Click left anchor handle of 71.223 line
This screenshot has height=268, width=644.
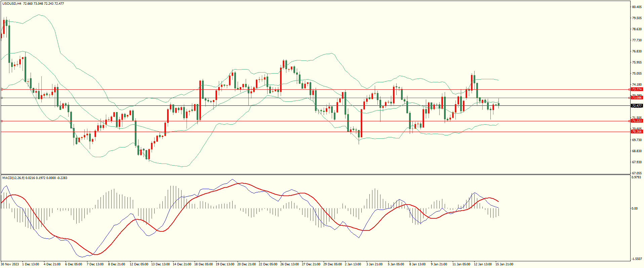[2, 121]
